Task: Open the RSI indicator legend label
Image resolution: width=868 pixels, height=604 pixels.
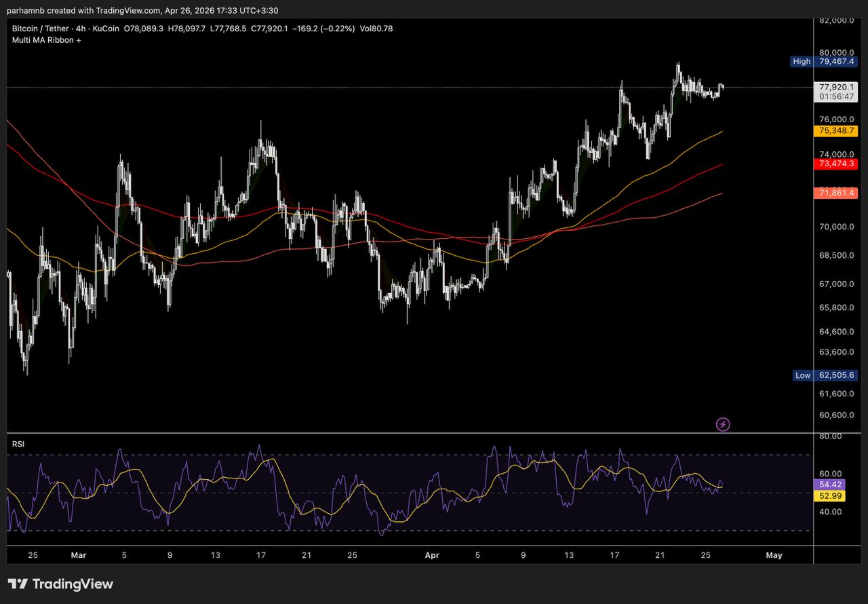Action: click(x=18, y=445)
